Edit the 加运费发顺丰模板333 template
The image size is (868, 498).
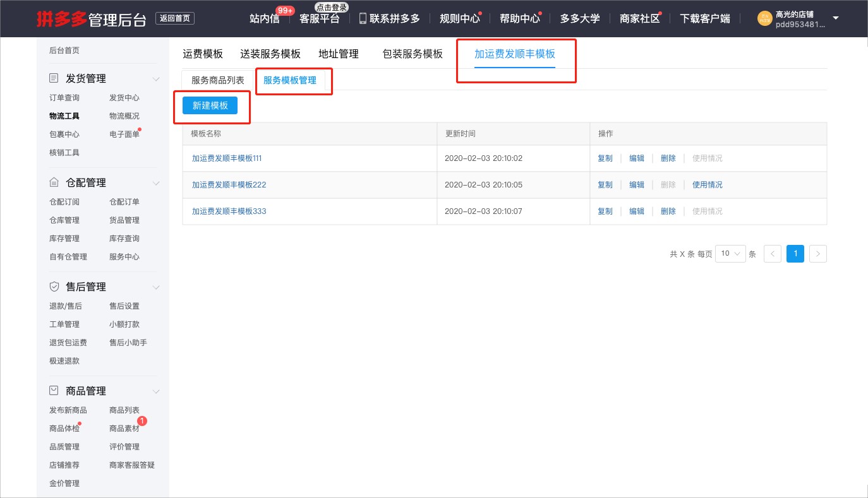[x=637, y=211]
